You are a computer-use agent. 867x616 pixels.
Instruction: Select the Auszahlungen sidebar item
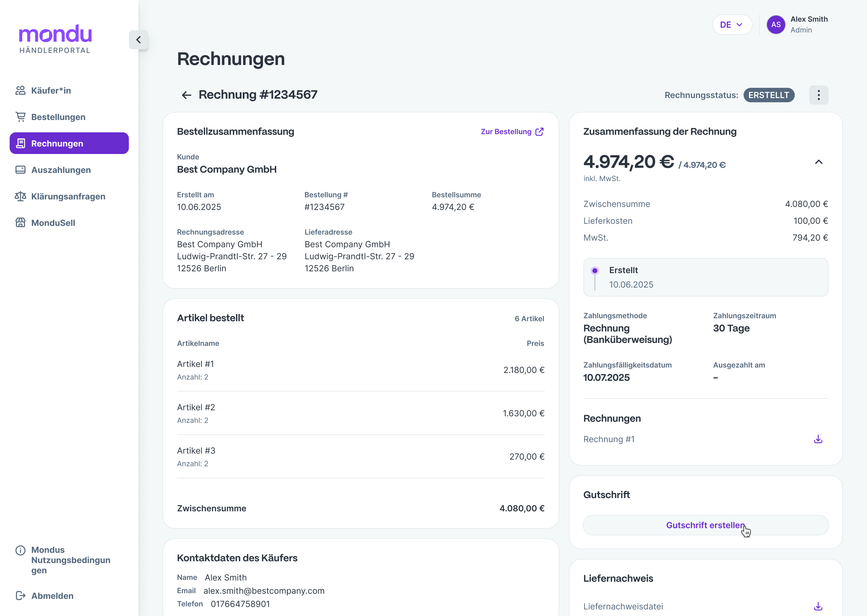(61, 170)
